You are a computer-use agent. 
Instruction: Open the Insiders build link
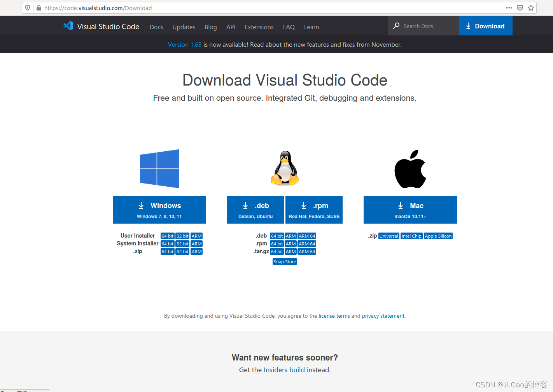coord(284,370)
